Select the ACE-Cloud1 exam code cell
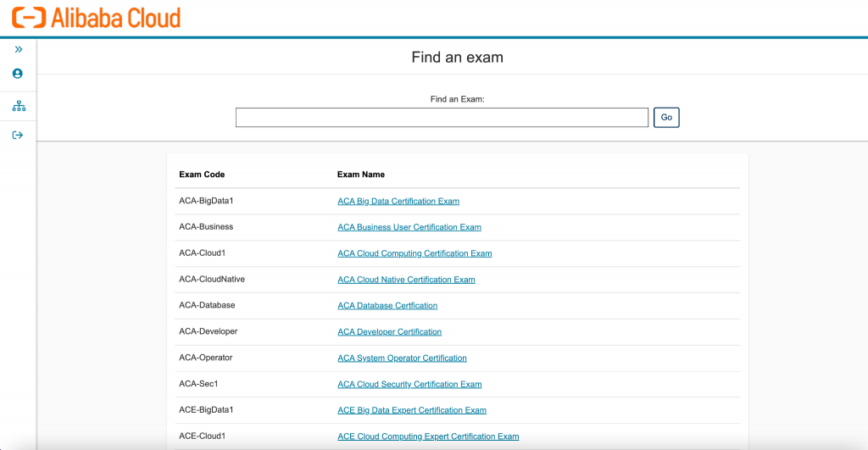Viewport: 868px width, 450px height. point(202,436)
